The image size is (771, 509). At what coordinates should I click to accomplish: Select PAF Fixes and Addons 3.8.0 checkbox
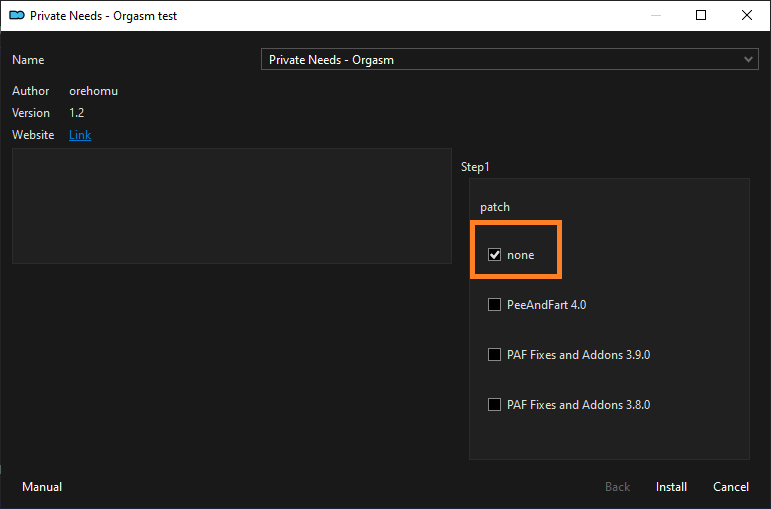(x=494, y=405)
